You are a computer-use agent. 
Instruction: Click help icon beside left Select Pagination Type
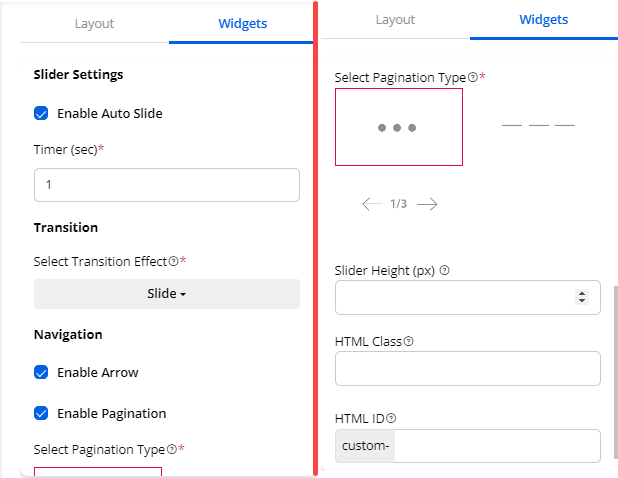172,450
